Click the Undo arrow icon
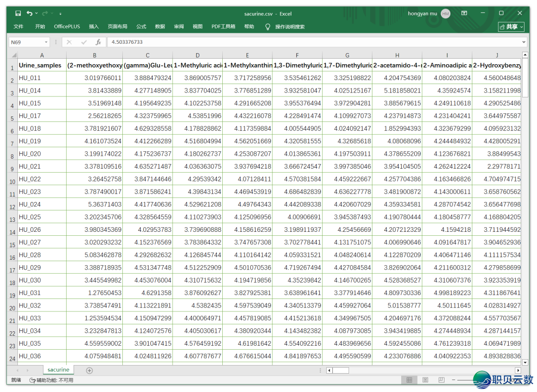Image resolution: width=537 pixels, height=392 pixels. [29, 13]
